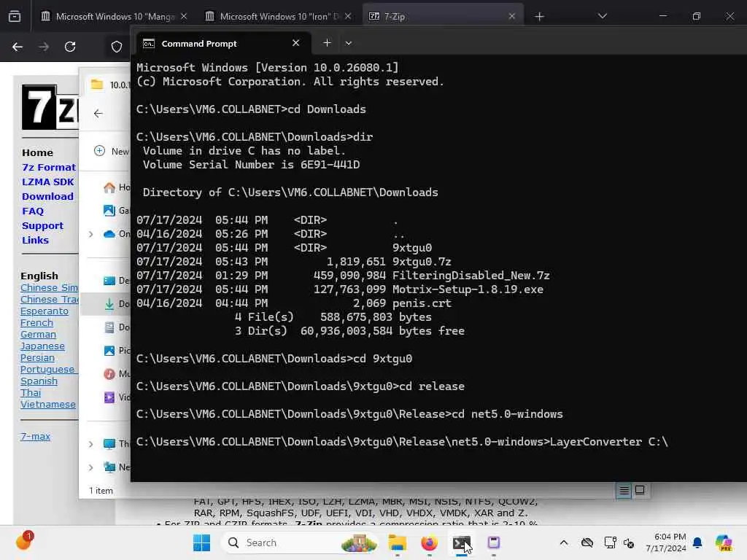Click the shield tracking protection icon
The height and width of the screenshot is (560, 747).
[117, 47]
